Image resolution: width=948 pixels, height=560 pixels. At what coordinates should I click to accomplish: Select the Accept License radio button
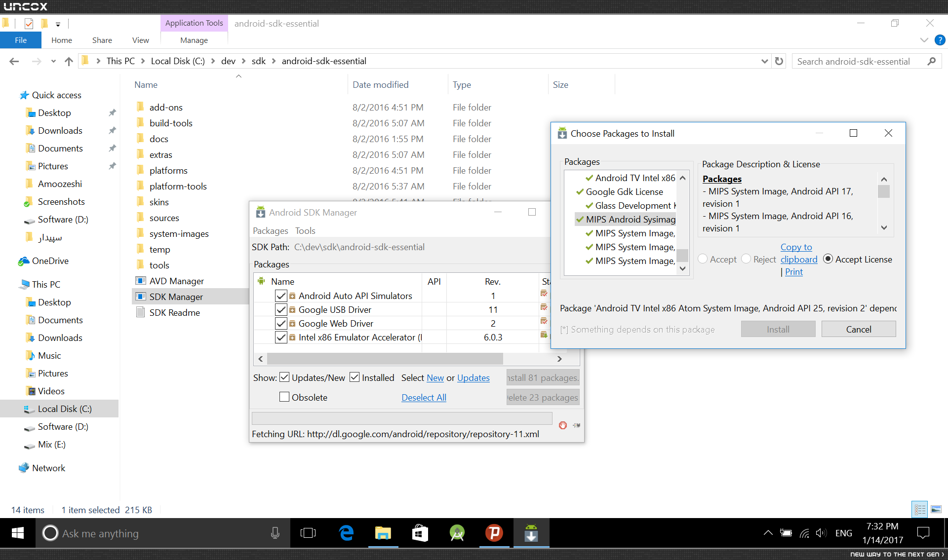[828, 259]
